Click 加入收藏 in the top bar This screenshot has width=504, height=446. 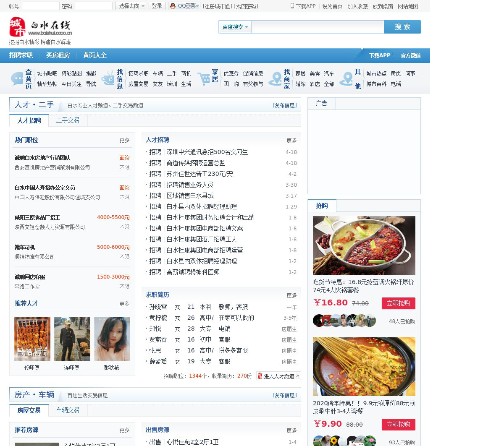pyautogui.click(x=357, y=6)
